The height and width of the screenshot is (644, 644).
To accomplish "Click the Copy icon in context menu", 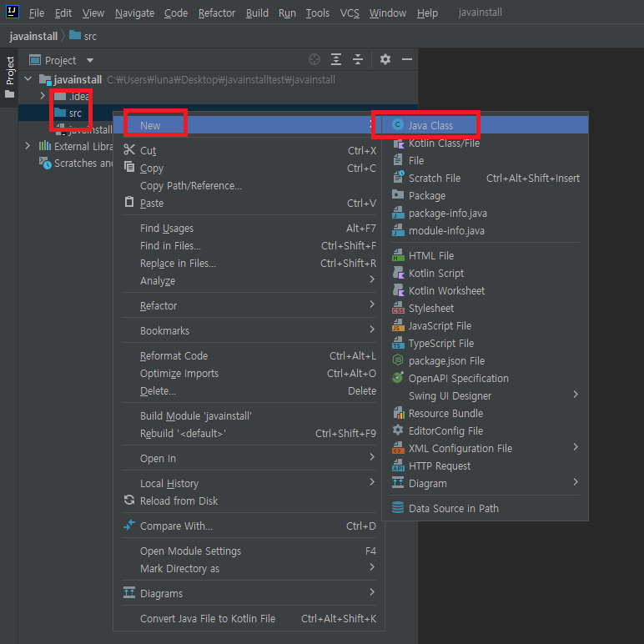I will tap(129, 167).
